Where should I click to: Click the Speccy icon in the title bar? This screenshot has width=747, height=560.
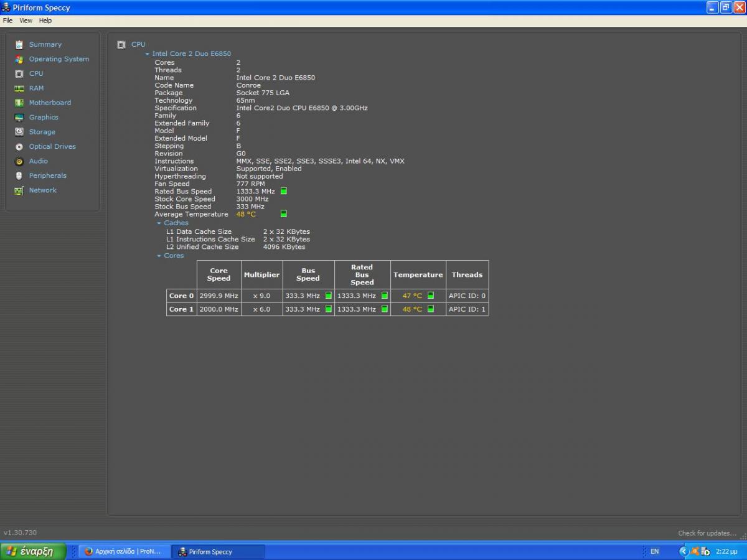click(6, 7)
